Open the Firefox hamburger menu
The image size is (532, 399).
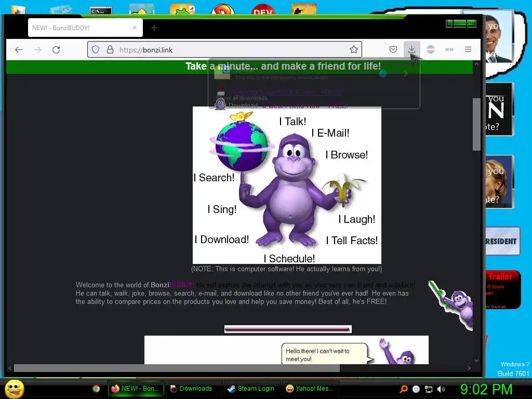(468, 49)
